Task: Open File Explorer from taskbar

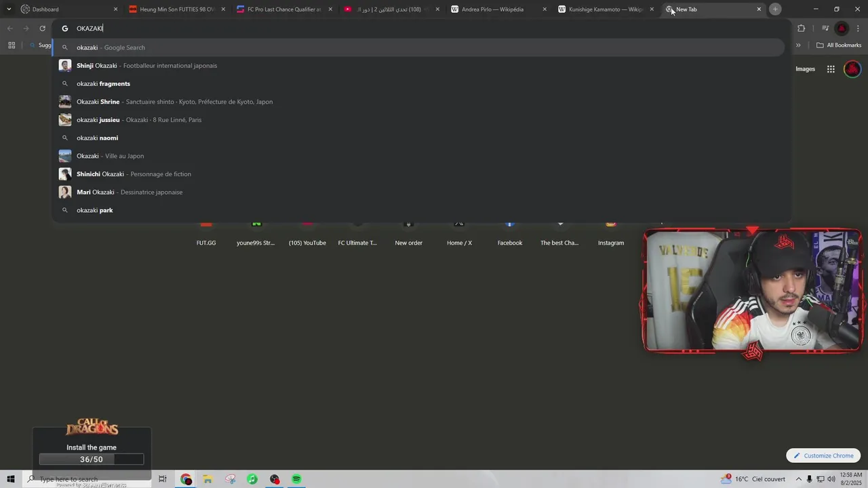Action: tap(208, 479)
